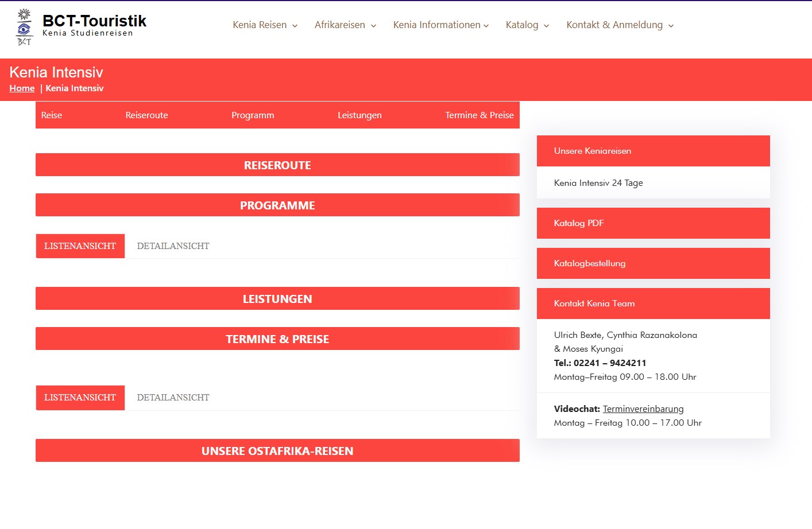Click the BCT-Touristik logo icon
The width and height of the screenshot is (812, 529).
[x=24, y=27]
